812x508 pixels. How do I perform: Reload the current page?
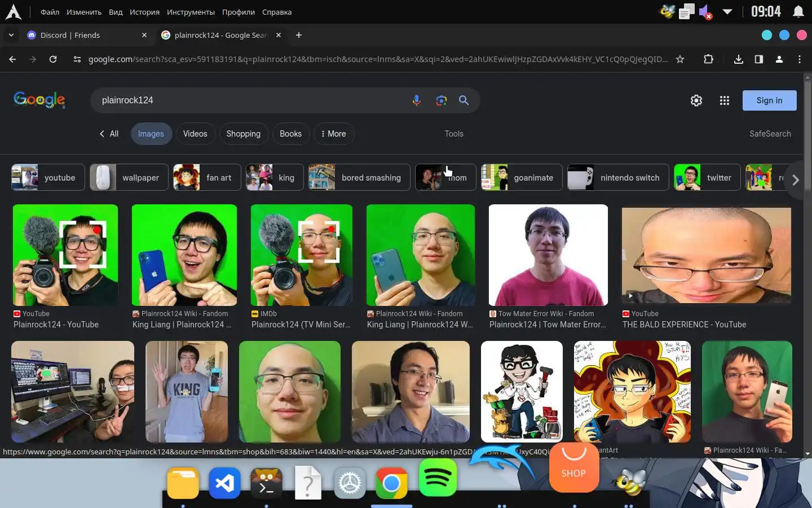(x=53, y=59)
